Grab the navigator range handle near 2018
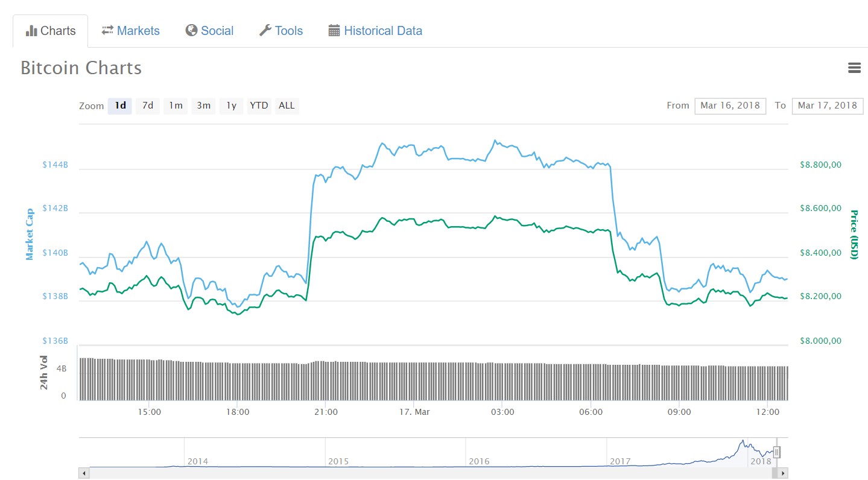This screenshot has height=480, width=868. click(x=777, y=452)
